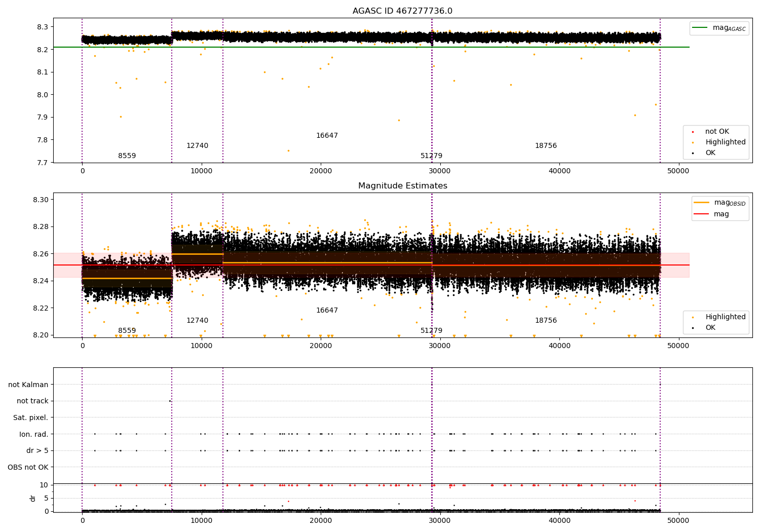Screen dimensions: 760x532
Task: Click OBSID label 8559 in the top plot
Action: [127, 156]
